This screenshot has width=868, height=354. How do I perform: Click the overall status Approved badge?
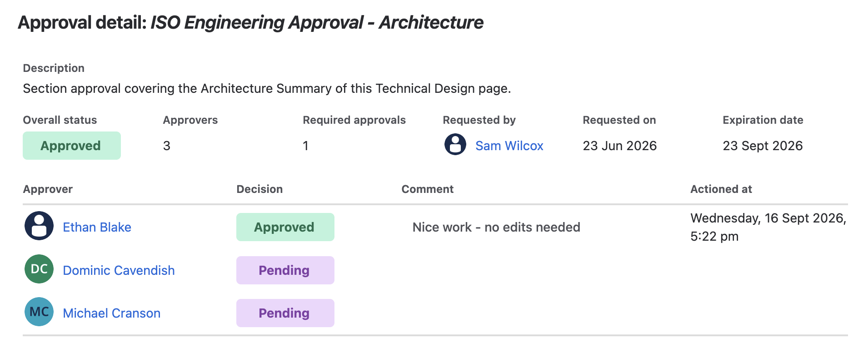(x=72, y=146)
